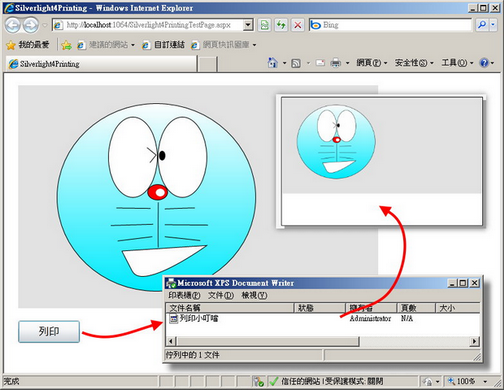Open the 自訂連結 favorites link
This screenshot has height=390, width=504.
tap(163, 45)
